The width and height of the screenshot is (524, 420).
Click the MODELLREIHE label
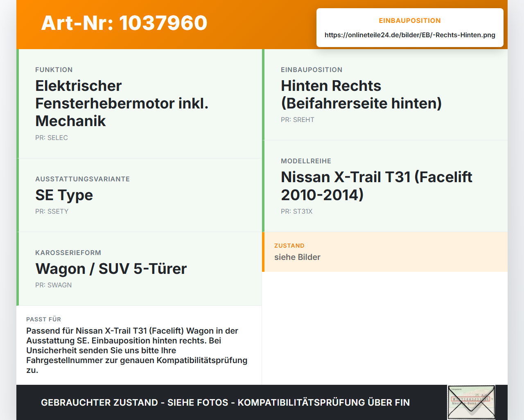tap(306, 161)
